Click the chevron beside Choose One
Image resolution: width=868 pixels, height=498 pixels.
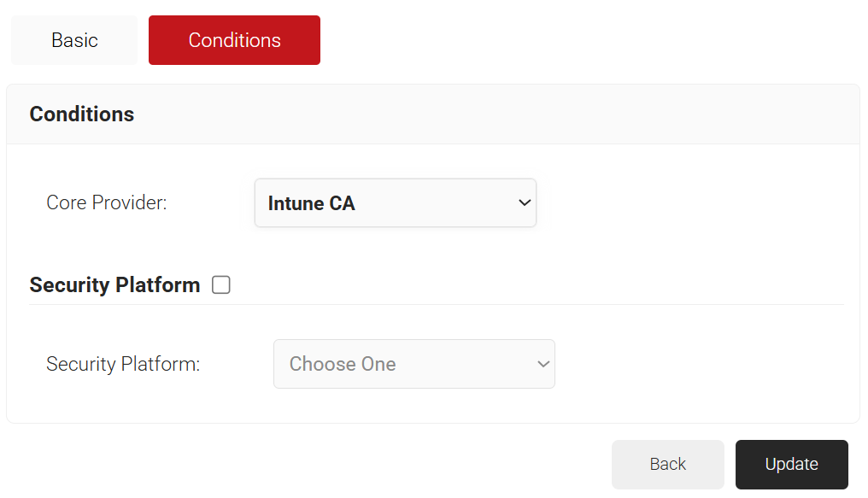543,364
